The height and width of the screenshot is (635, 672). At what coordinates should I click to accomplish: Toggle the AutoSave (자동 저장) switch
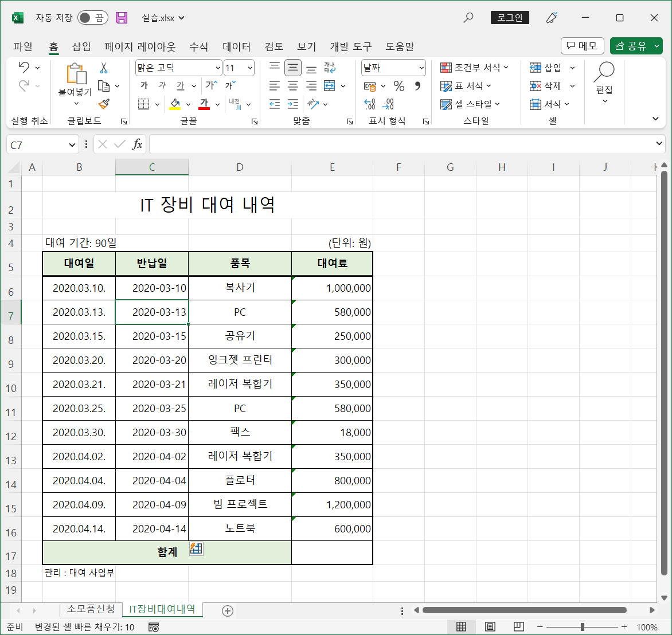(x=92, y=18)
